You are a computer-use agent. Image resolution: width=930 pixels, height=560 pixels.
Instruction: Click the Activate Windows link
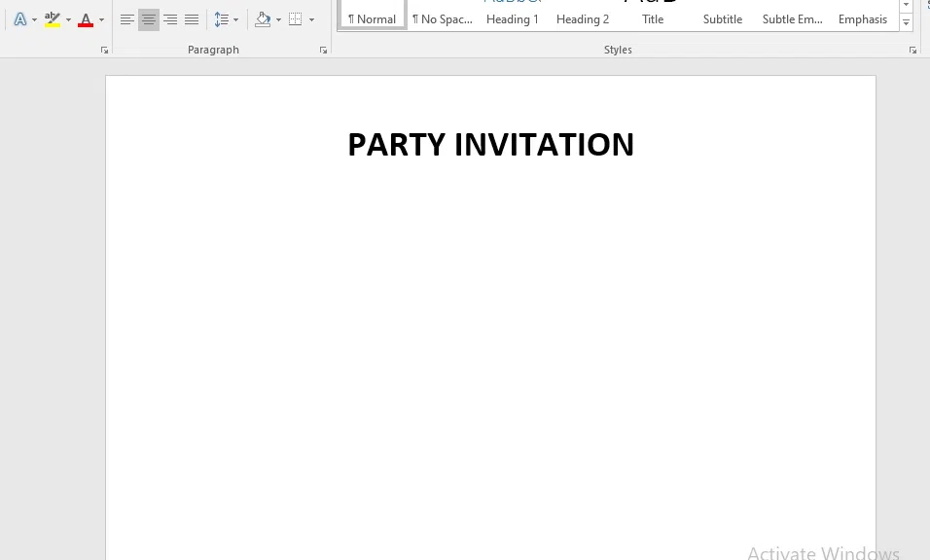coord(823,550)
